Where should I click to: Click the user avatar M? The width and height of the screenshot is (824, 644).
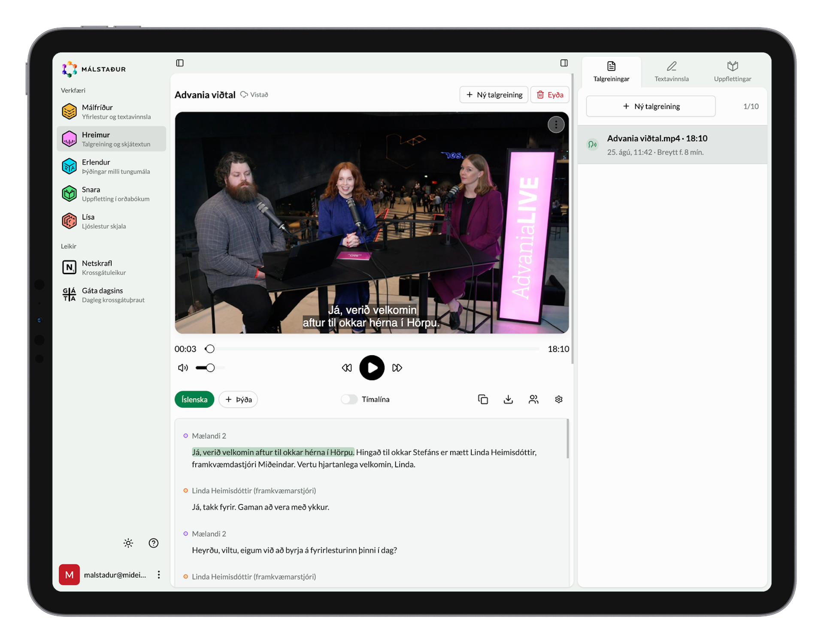(x=70, y=575)
